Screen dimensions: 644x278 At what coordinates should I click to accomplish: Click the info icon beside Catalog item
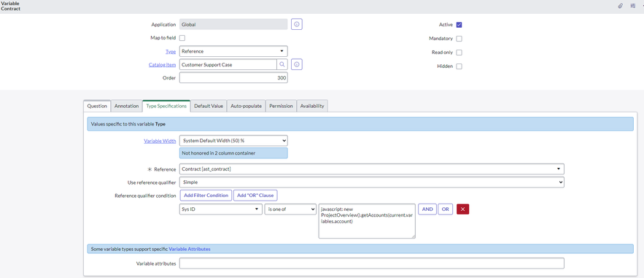coord(297,64)
